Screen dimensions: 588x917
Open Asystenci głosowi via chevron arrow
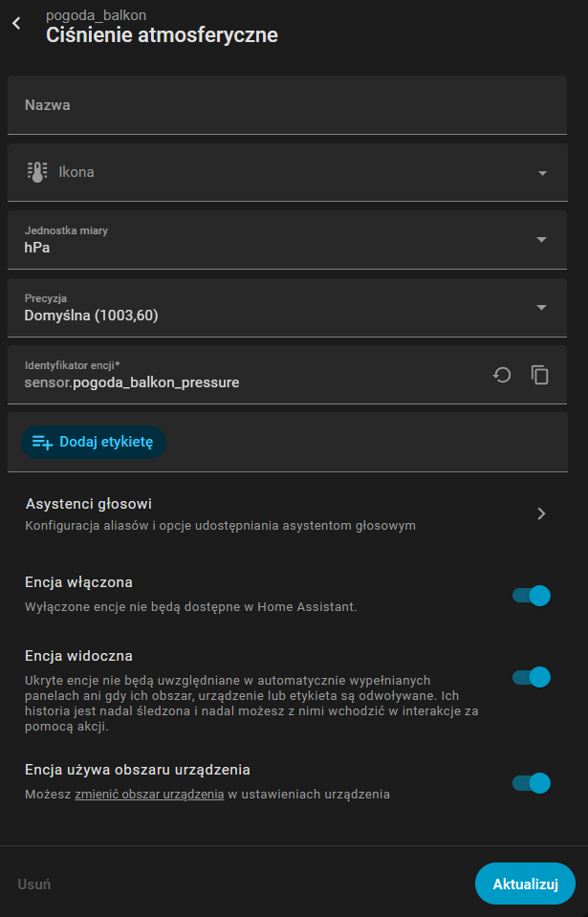[541, 513]
